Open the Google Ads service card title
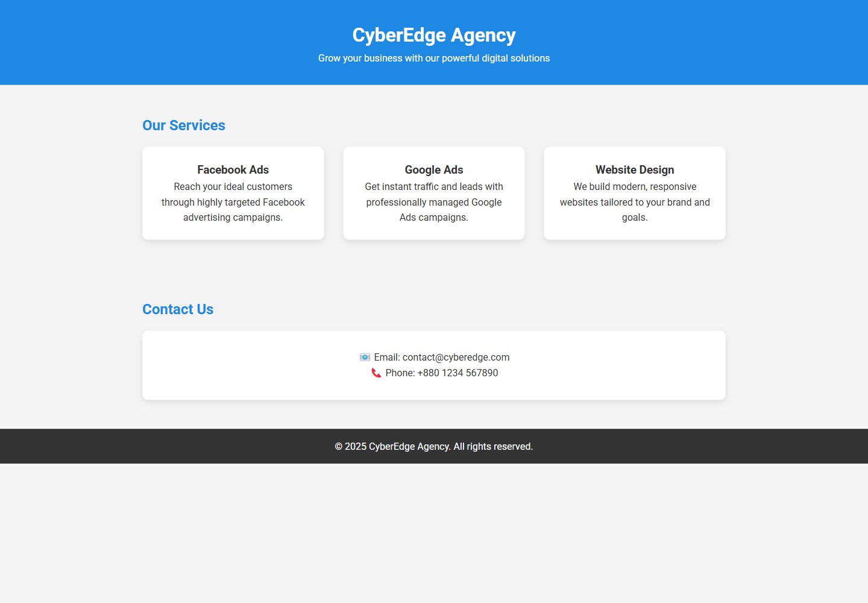 (x=434, y=170)
